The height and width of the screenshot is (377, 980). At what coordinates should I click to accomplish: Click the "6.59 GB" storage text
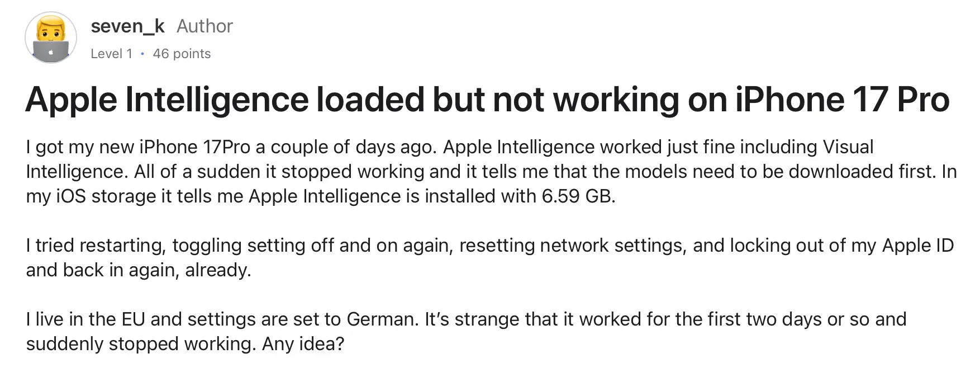578,196
